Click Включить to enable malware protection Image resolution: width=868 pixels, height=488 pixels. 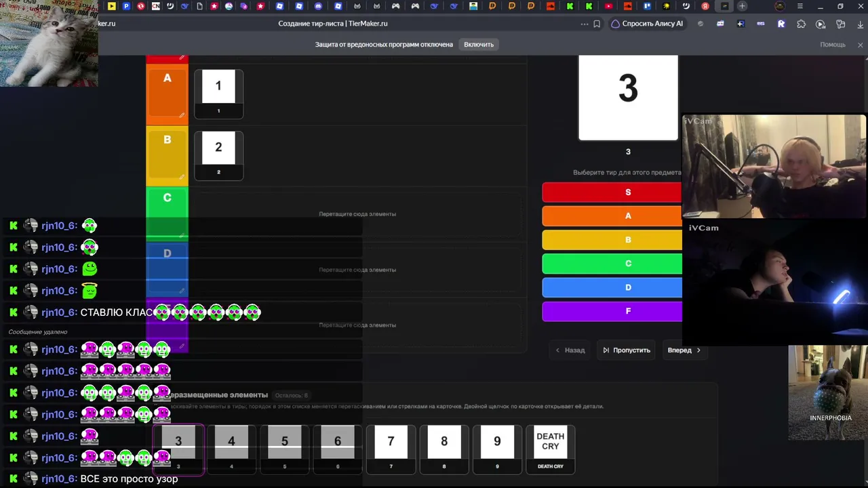479,45
